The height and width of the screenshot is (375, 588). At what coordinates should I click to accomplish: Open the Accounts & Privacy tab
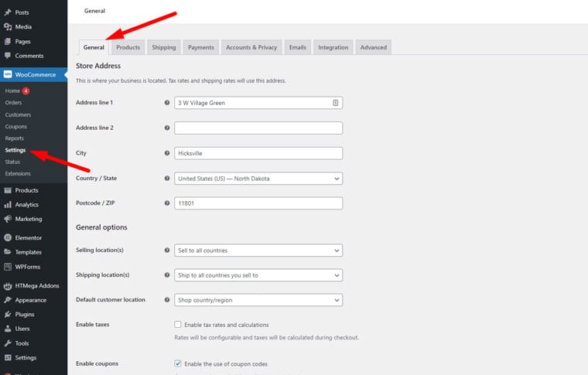click(251, 47)
